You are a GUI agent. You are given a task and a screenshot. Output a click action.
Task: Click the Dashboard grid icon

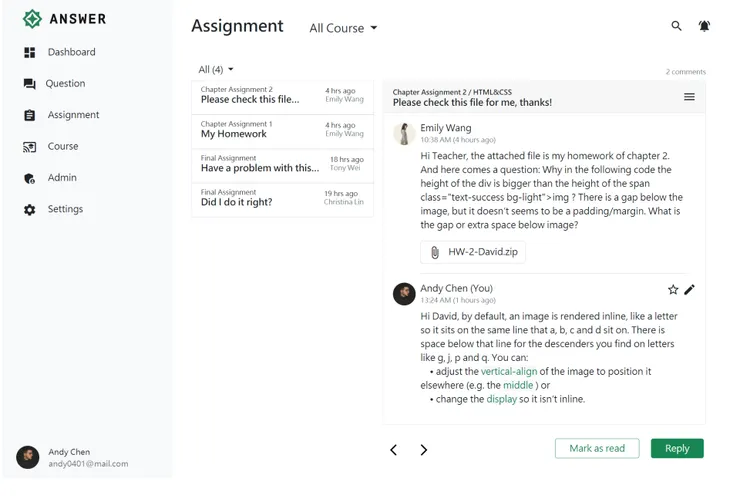coord(29,52)
